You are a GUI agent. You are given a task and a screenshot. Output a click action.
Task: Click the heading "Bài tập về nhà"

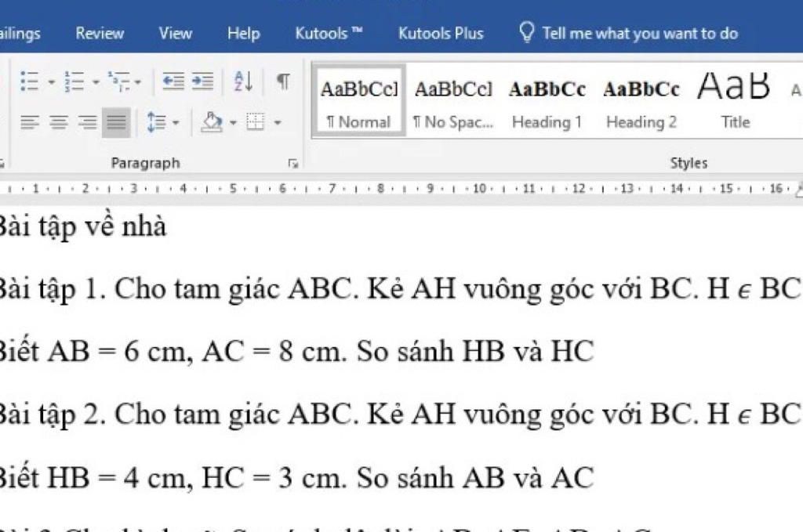click(83, 226)
